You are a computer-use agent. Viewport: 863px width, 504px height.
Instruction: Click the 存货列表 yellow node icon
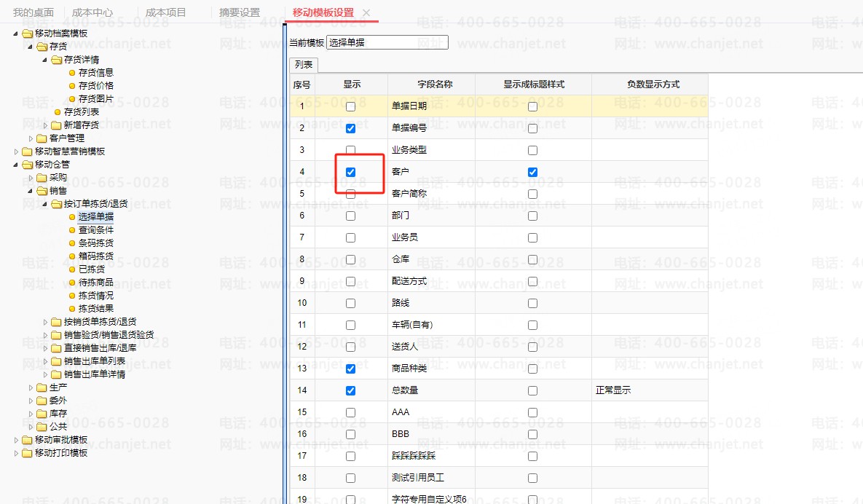[x=57, y=112]
